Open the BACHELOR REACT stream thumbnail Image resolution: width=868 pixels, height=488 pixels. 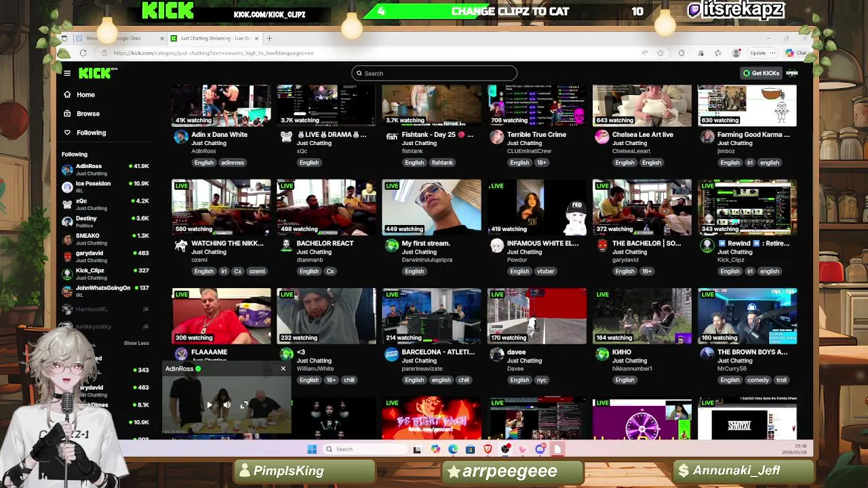coord(326,207)
